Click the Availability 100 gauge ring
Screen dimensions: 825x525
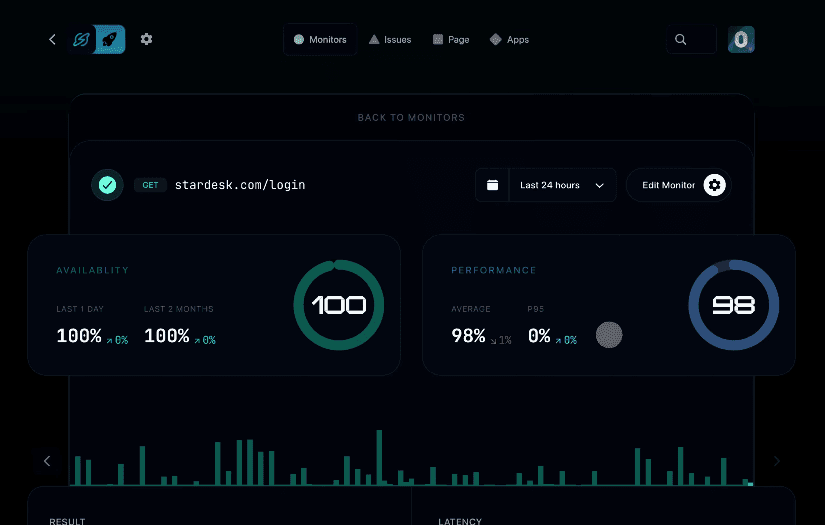coord(338,305)
